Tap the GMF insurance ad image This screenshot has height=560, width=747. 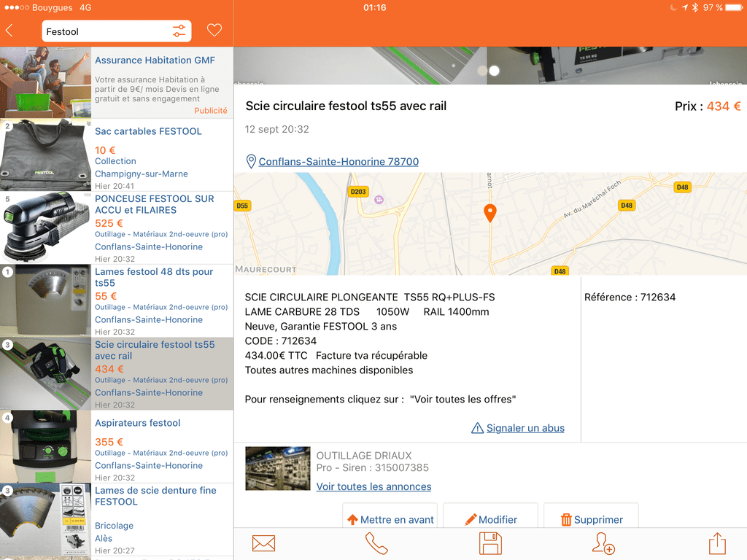[45, 82]
